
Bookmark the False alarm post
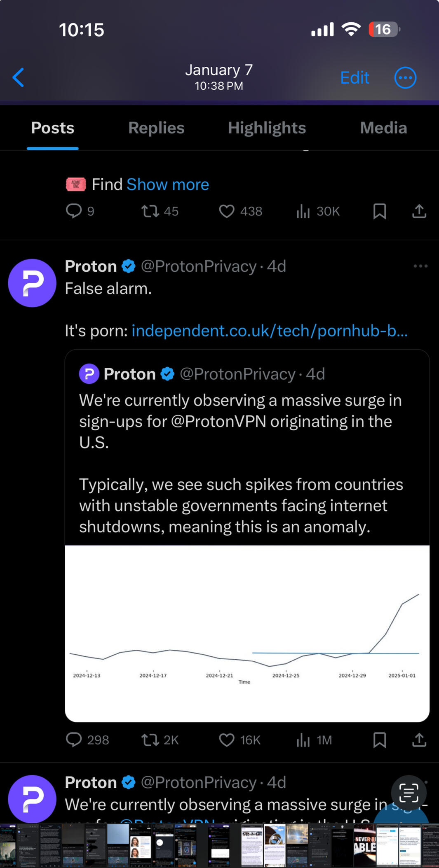tap(380, 740)
